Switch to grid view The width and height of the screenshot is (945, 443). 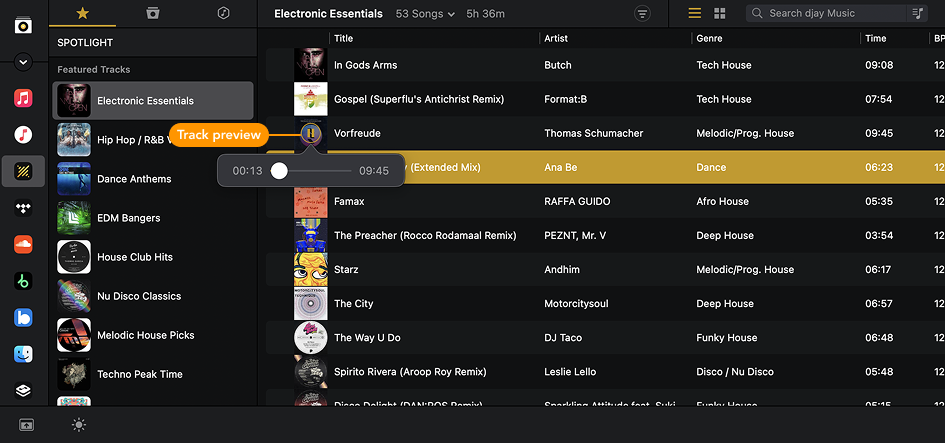pyautogui.click(x=720, y=13)
